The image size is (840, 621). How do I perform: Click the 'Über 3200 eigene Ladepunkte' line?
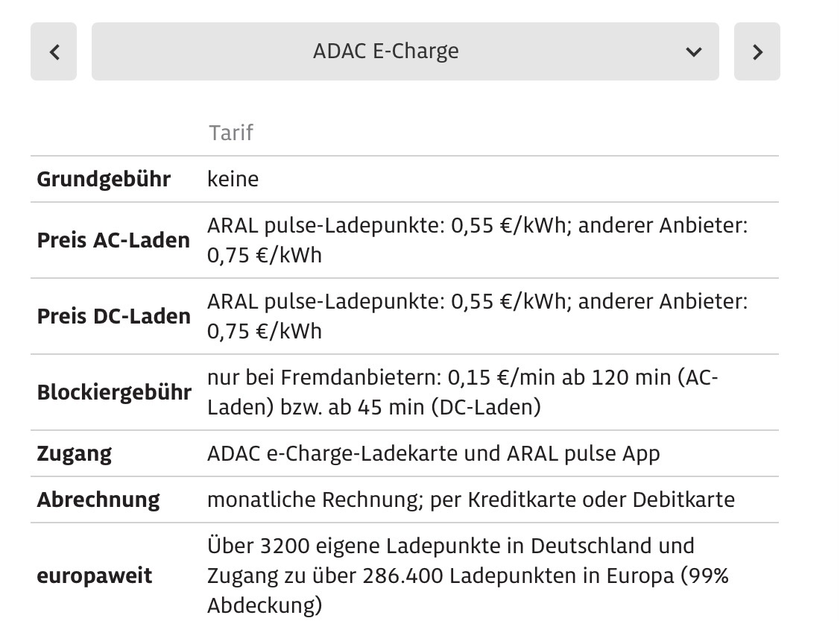[x=450, y=546]
